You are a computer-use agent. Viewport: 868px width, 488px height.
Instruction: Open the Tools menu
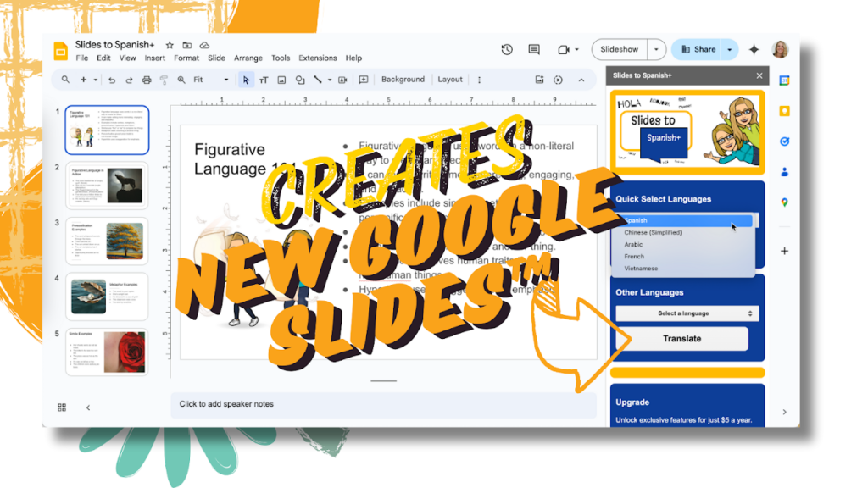point(280,58)
